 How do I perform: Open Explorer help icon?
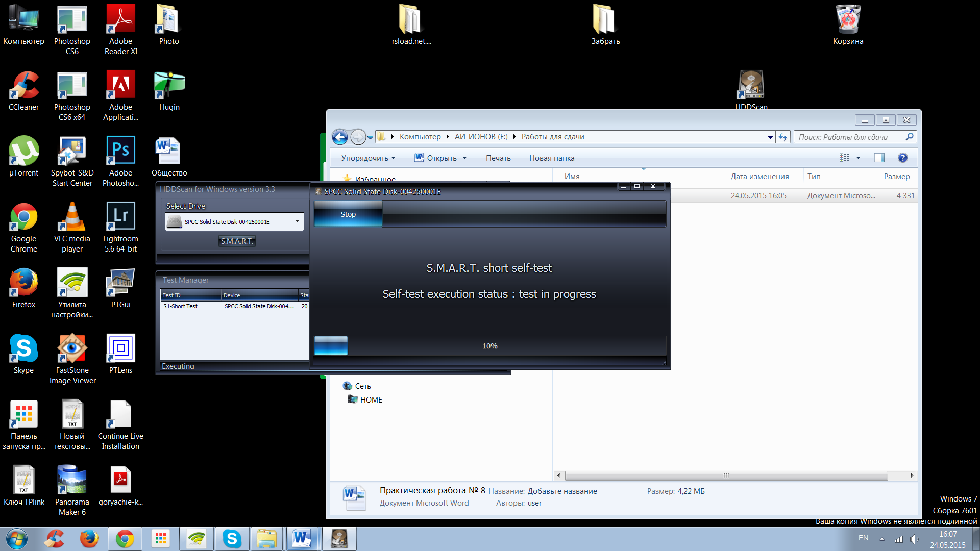[902, 158]
